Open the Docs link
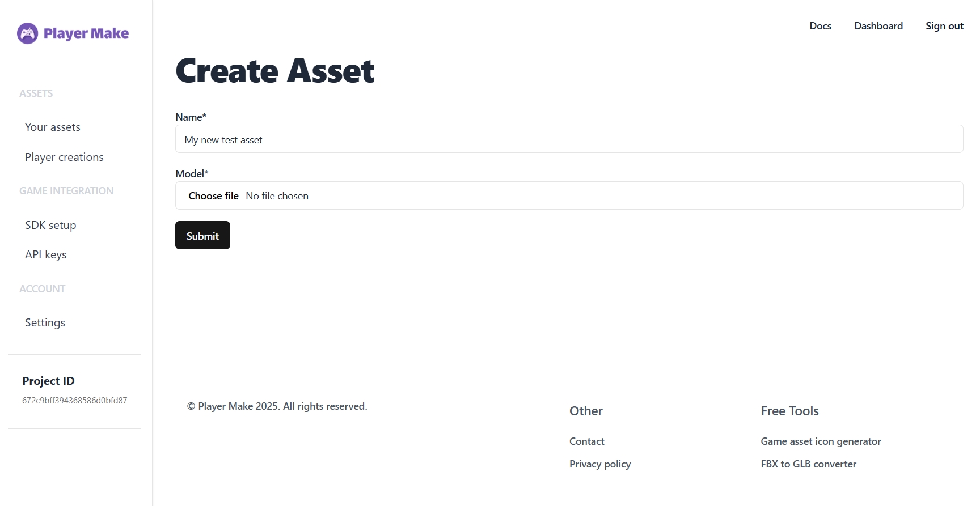Viewport: 980px width, 506px height. click(x=820, y=26)
